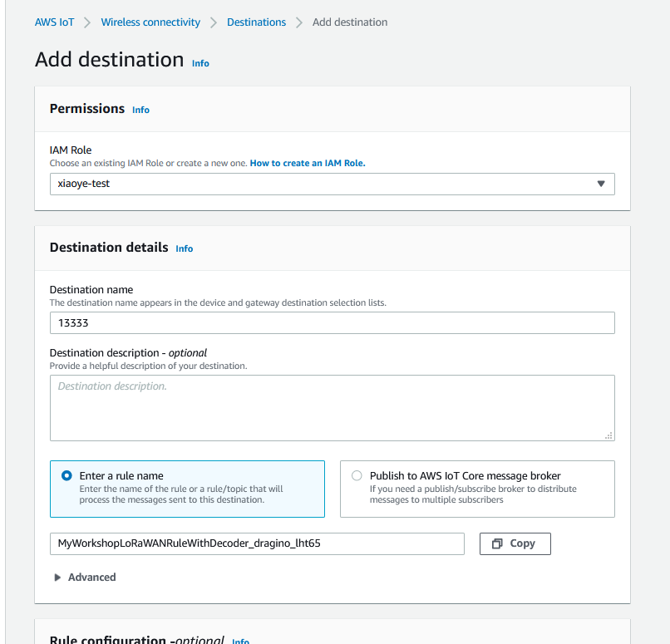
Task: Open Info link beside Rule configuration
Action: coord(240,641)
